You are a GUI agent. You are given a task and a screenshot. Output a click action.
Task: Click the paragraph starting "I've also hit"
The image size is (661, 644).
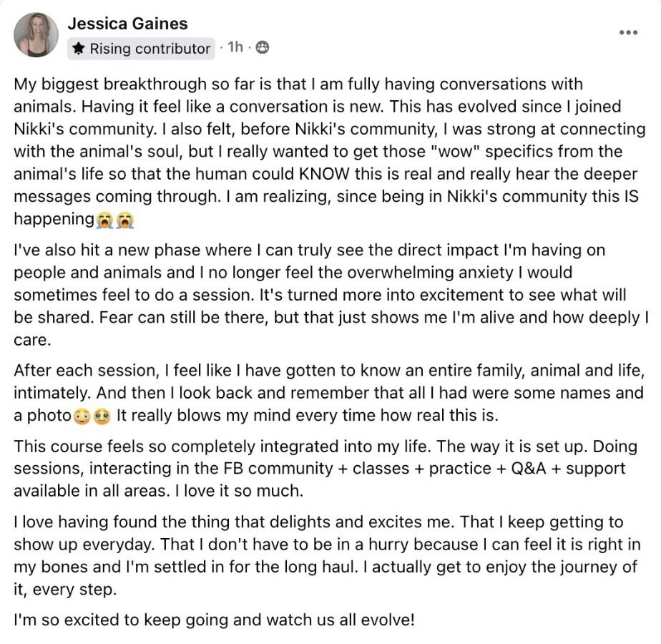(x=331, y=295)
